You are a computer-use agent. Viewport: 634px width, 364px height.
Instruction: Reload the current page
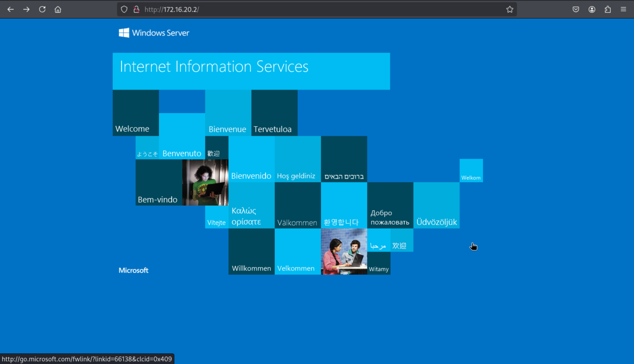(42, 9)
